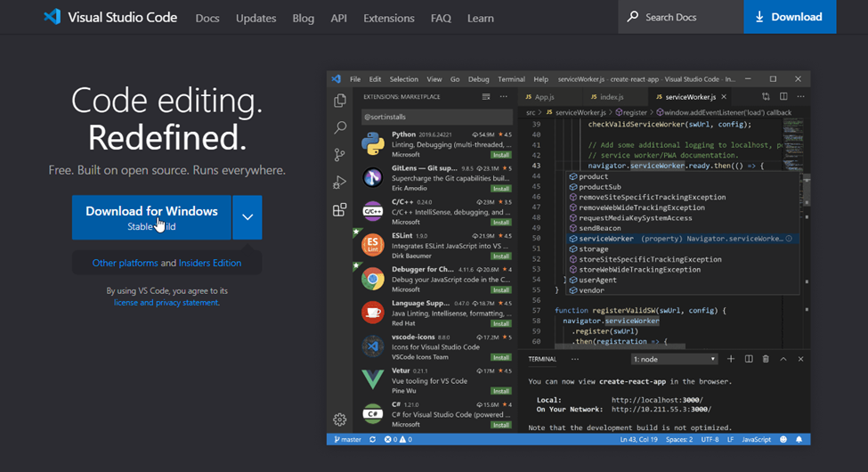
Task: Open the Help menu
Action: (541, 79)
